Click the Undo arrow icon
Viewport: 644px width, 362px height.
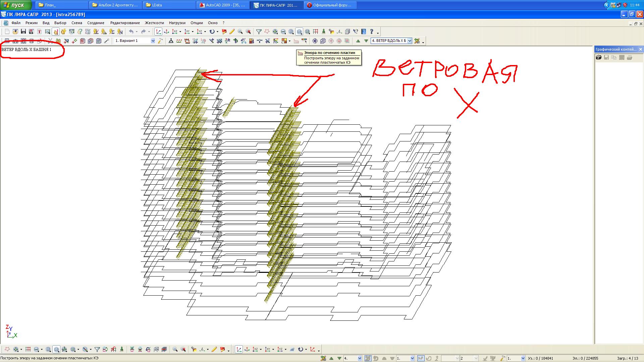tap(131, 32)
